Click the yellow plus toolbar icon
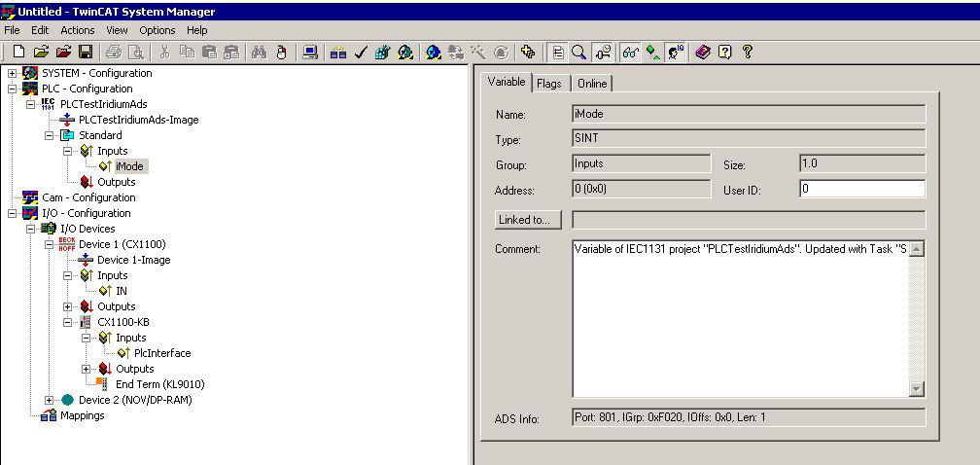 coord(528,53)
